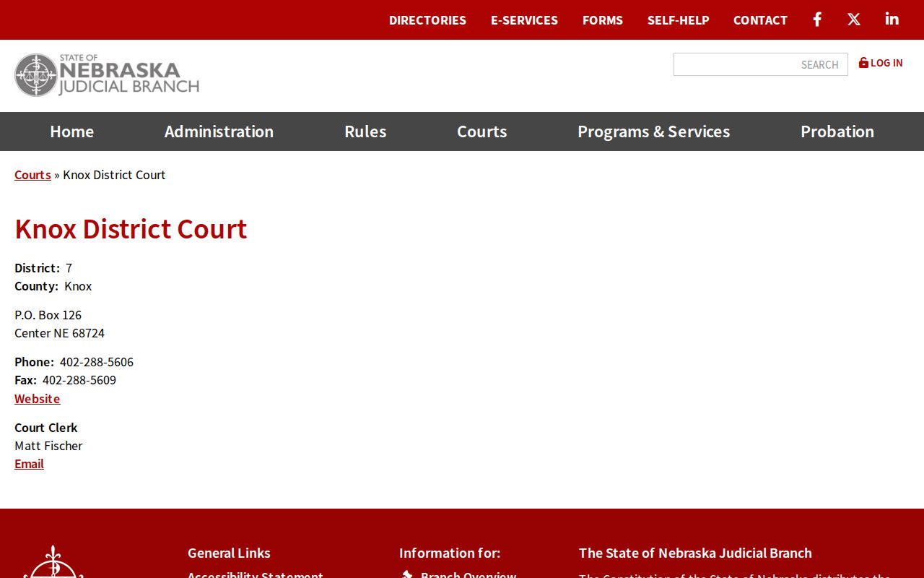Click the gavel icon beside Branch Overview

(x=407, y=574)
